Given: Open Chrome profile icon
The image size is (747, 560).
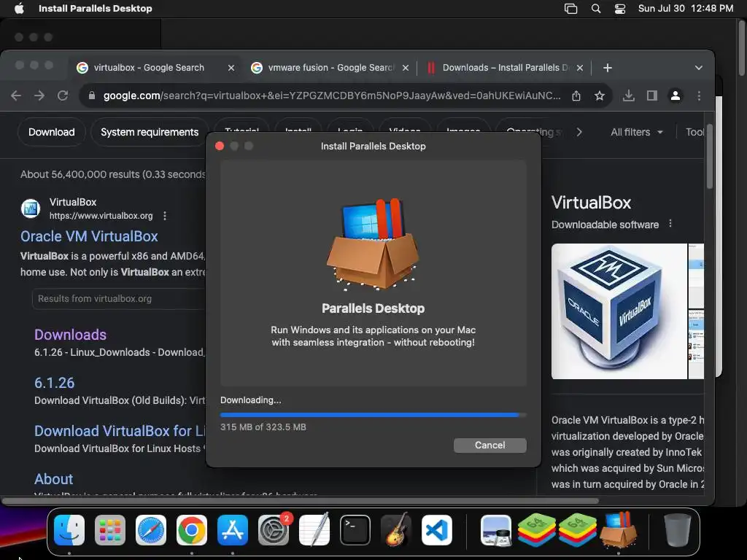Looking at the screenshot, I should pos(675,96).
